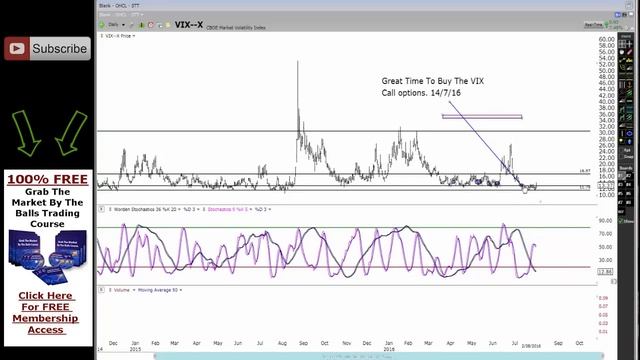This screenshot has height=360, width=640.
Task: Click the green bar chart-style icon in toolbar
Action: pyautogui.click(x=142, y=25)
